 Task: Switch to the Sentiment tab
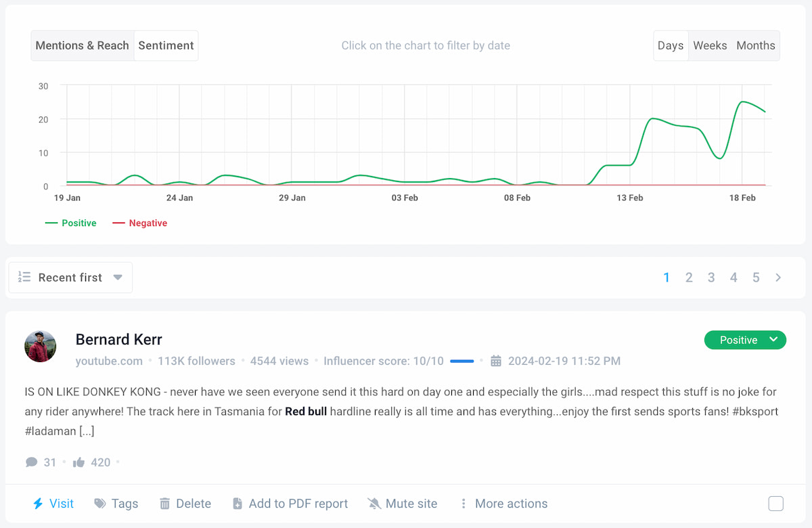coord(166,45)
